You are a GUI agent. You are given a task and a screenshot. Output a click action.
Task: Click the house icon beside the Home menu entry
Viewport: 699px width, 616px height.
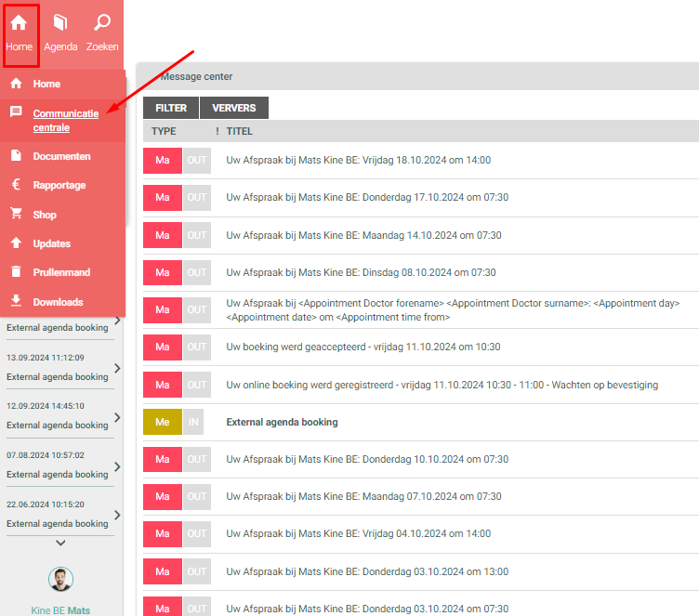(16, 83)
